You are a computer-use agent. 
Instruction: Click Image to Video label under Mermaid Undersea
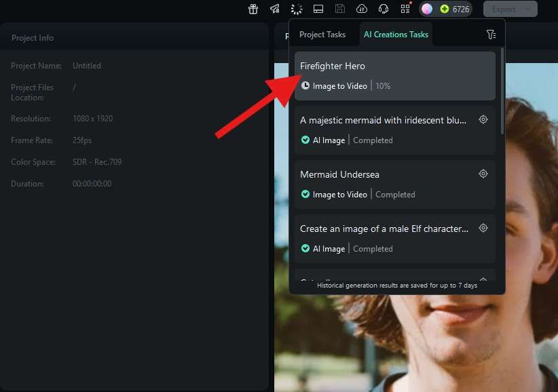[x=340, y=195]
